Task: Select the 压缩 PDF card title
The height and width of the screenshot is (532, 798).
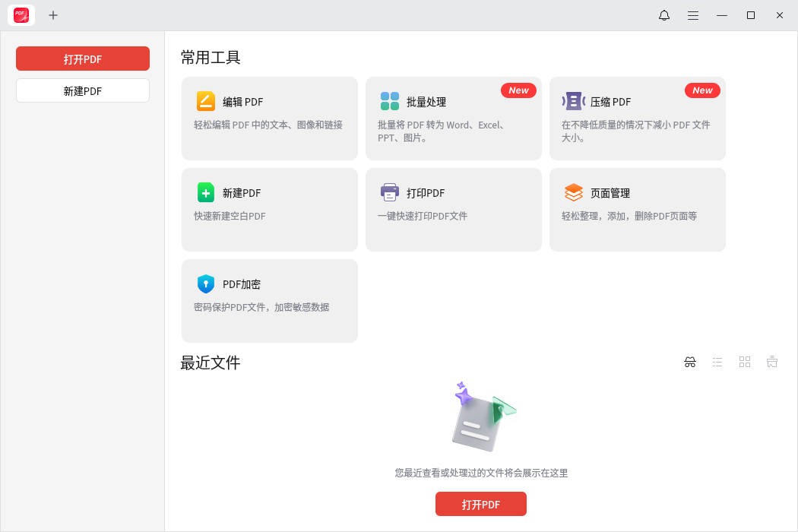Action: (610, 102)
